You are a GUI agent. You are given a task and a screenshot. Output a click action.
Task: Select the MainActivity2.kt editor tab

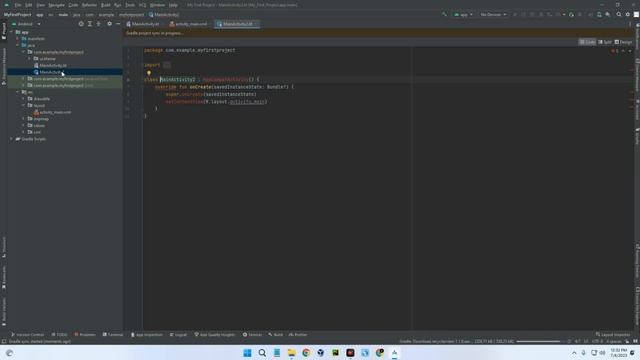point(237,24)
